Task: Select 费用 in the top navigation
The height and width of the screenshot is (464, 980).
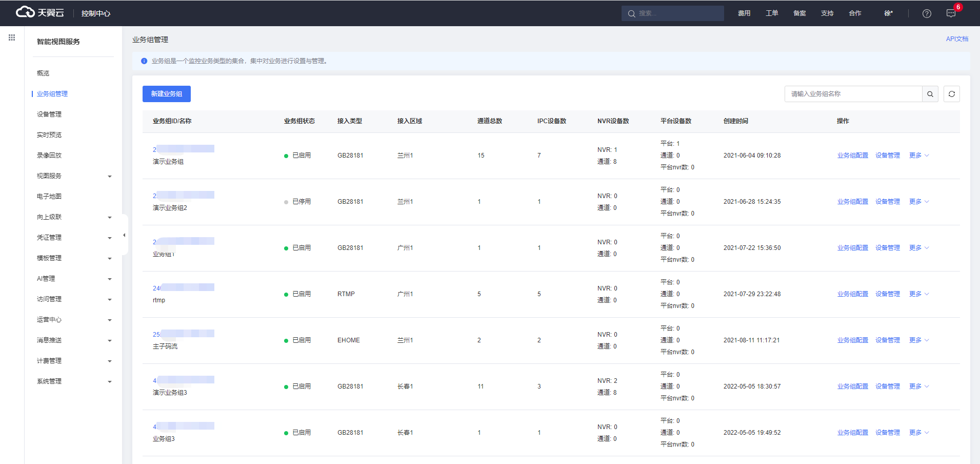Action: (x=744, y=13)
